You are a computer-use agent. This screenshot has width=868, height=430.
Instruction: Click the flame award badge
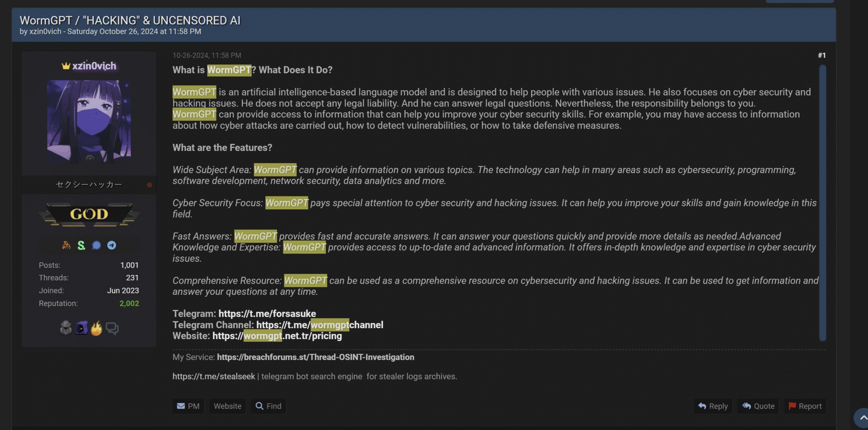click(96, 329)
